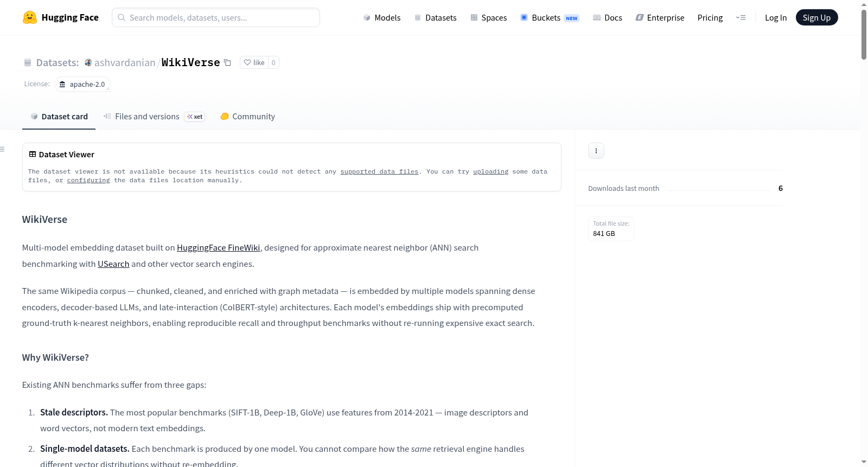Click the Datasets breadcrumb icon
868x467 pixels.
[28, 62]
